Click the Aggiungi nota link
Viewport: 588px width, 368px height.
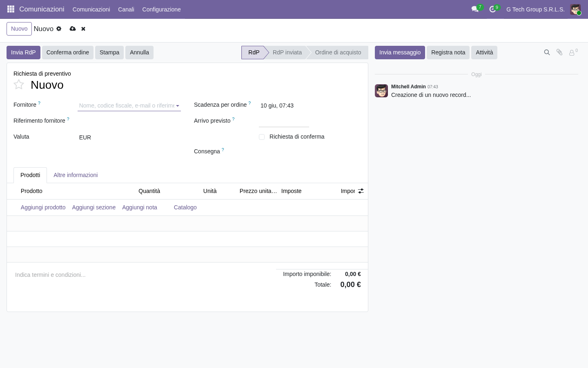coord(140,207)
